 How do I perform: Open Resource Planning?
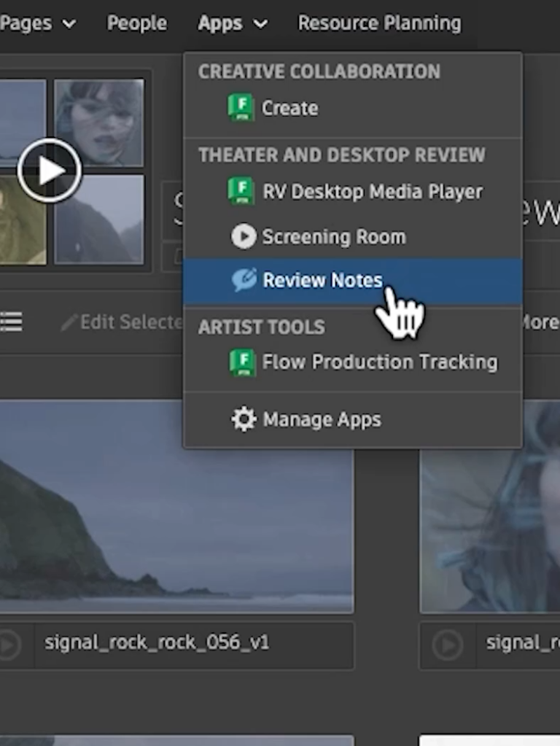click(x=379, y=23)
